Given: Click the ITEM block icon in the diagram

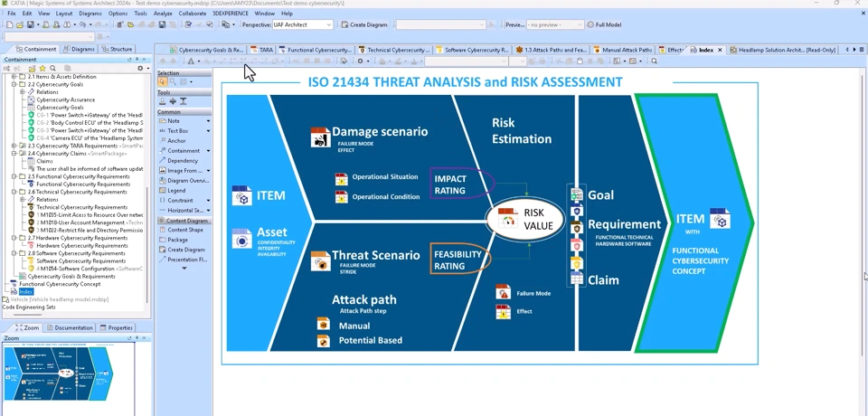Looking at the screenshot, I should coord(242,195).
